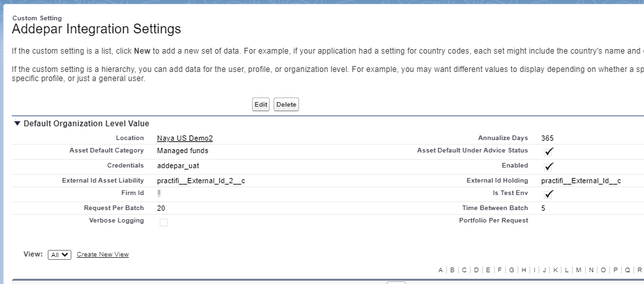Filter list by letter Q
The image size is (644, 284).
[x=628, y=270]
